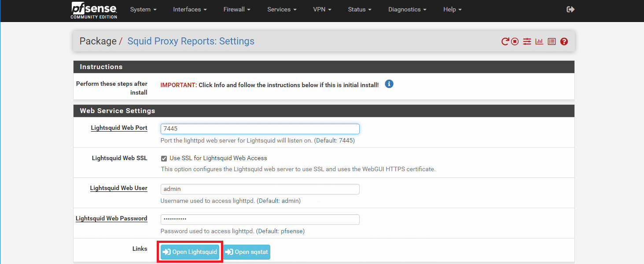
Task: Click the Lightsquid Web SSL label
Action: pos(120,158)
